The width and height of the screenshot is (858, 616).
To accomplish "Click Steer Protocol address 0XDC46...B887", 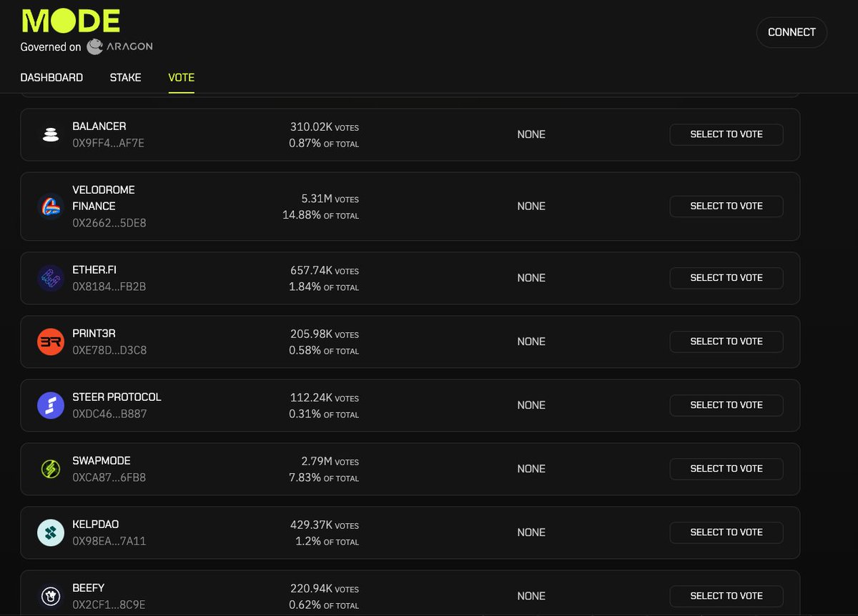I will (x=109, y=414).
